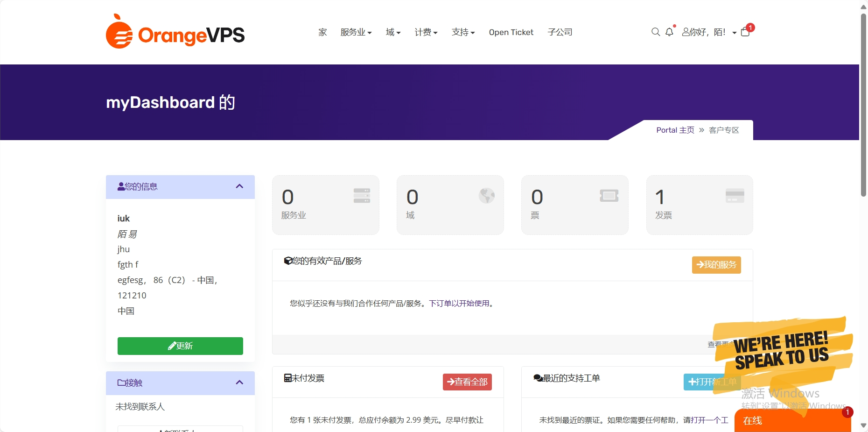Viewport: 868px width, 432px height.
Task: Click the credit card icon on the 1 发票 card
Action: (x=735, y=196)
